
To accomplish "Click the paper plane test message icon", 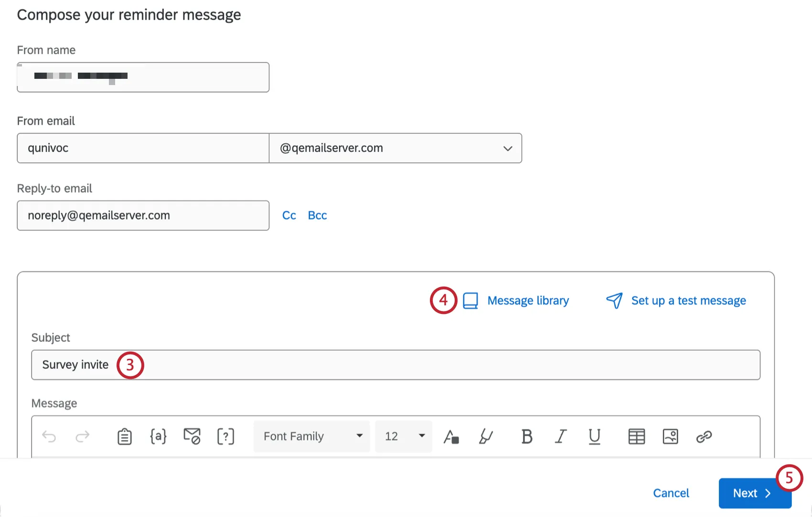I will point(614,301).
